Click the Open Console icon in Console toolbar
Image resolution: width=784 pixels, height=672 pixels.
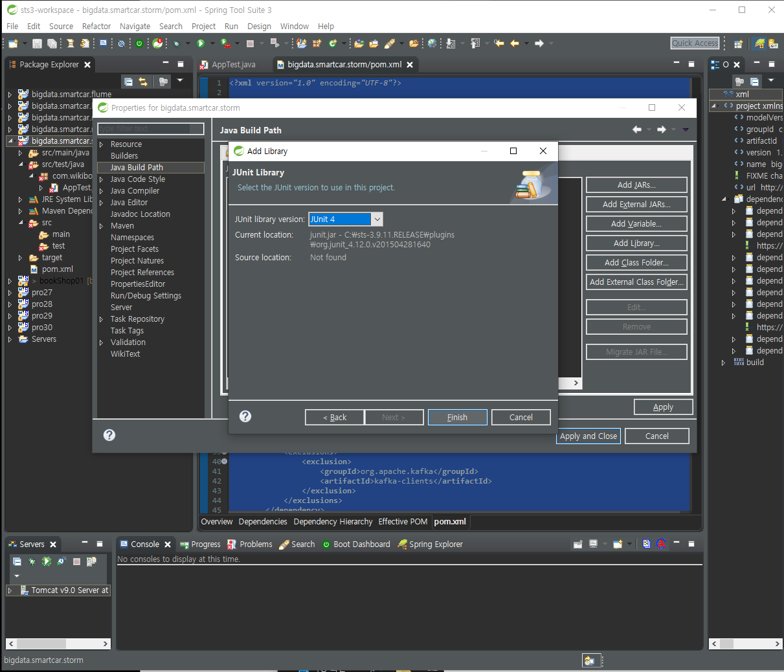point(618,544)
